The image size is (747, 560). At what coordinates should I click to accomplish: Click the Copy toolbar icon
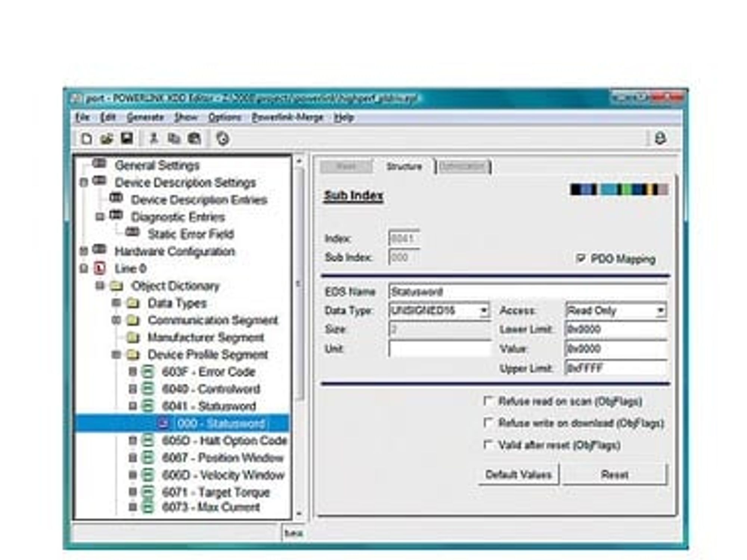(174, 139)
